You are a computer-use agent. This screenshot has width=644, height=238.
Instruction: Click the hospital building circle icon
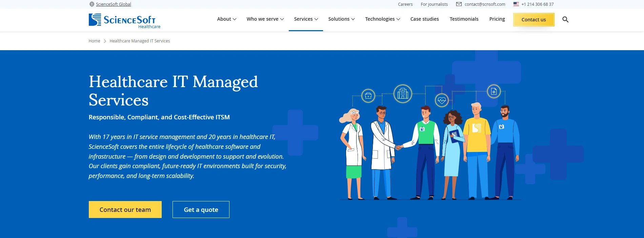pyautogui.click(x=403, y=94)
